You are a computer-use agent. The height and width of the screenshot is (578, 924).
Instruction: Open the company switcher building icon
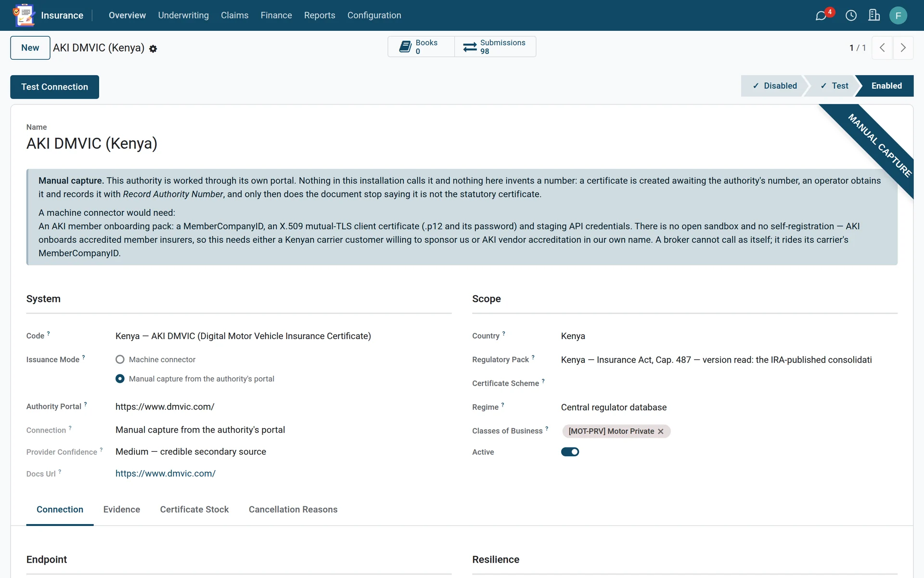874,15
